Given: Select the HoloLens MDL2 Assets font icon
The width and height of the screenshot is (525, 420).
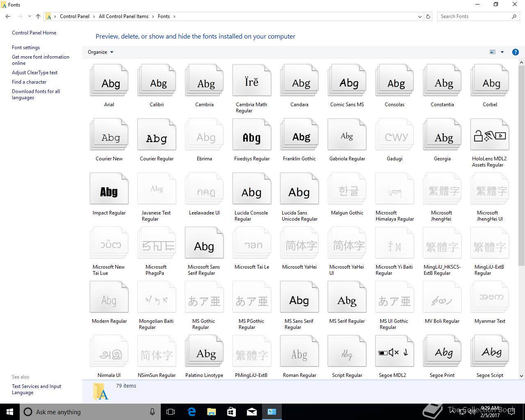Looking at the screenshot, I should click(x=490, y=135).
